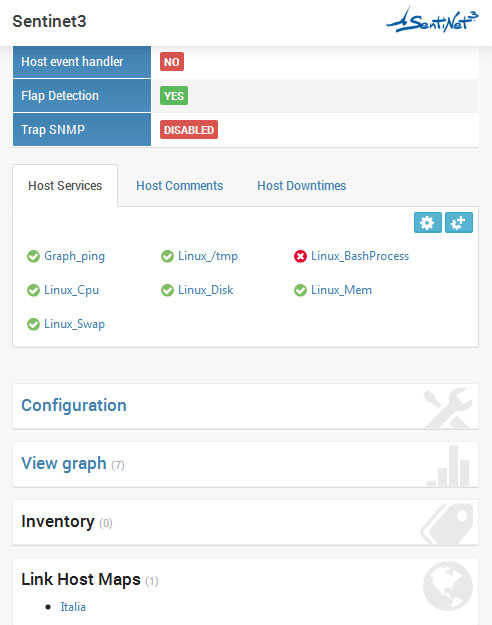Open the Linux_/tmp service link
This screenshot has width=492, height=625.
pyautogui.click(x=208, y=256)
